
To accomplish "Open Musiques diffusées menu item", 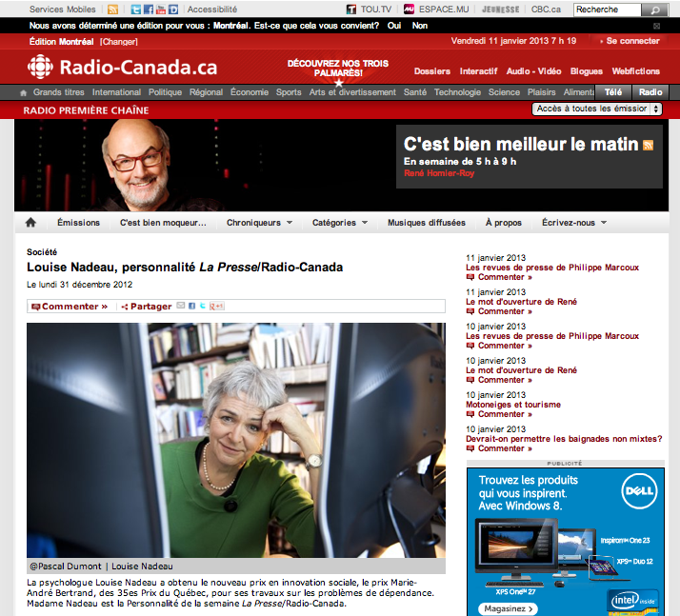I will 427,223.
